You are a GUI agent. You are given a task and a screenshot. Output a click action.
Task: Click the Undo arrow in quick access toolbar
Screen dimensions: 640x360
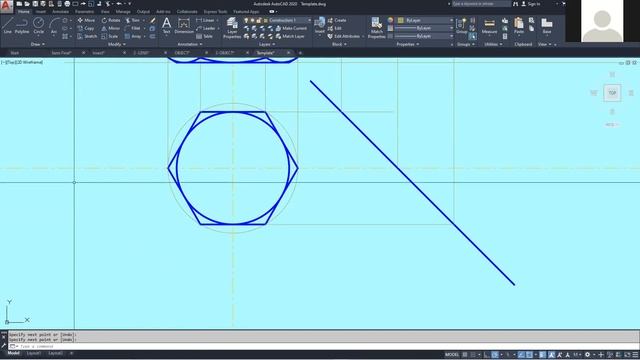click(119, 4)
